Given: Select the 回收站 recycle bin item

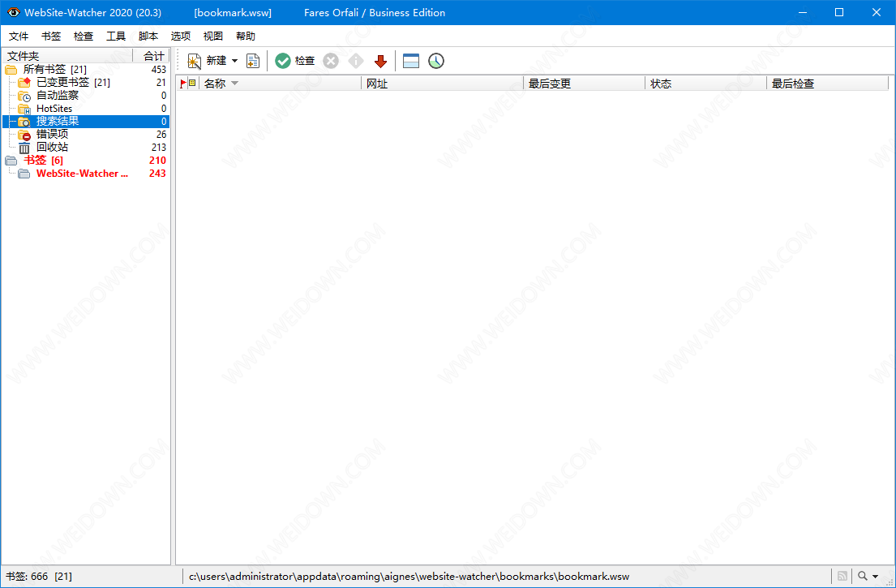Looking at the screenshot, I should [53, 148].
